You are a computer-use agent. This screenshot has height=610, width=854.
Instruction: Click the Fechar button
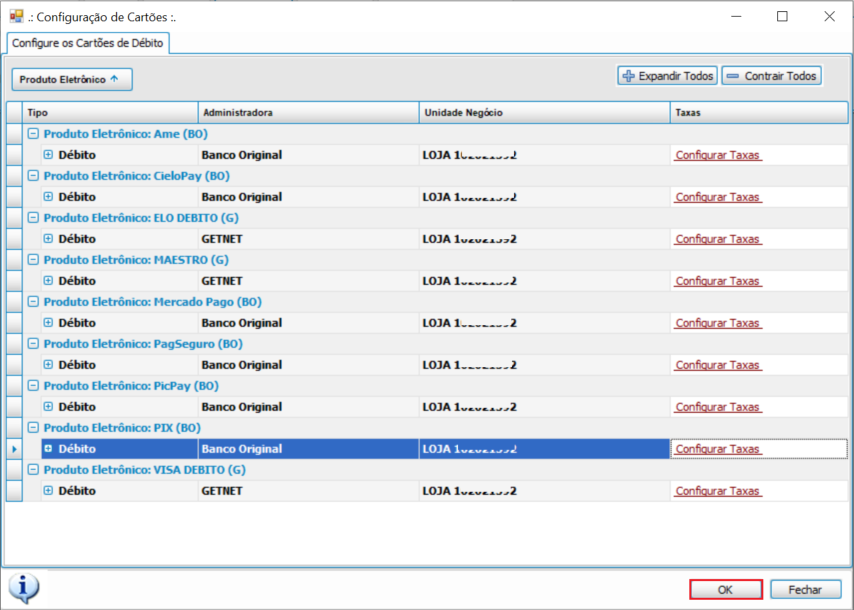pyautogui.click(x=806, y=589)
